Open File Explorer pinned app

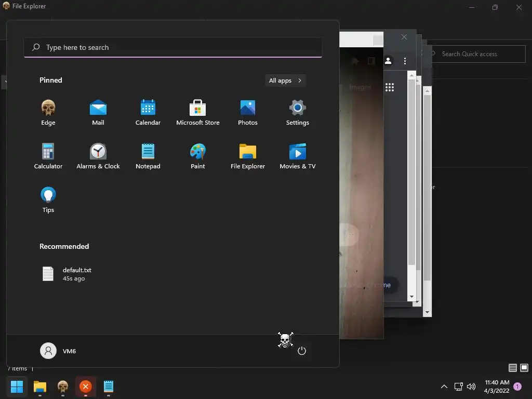248,156
